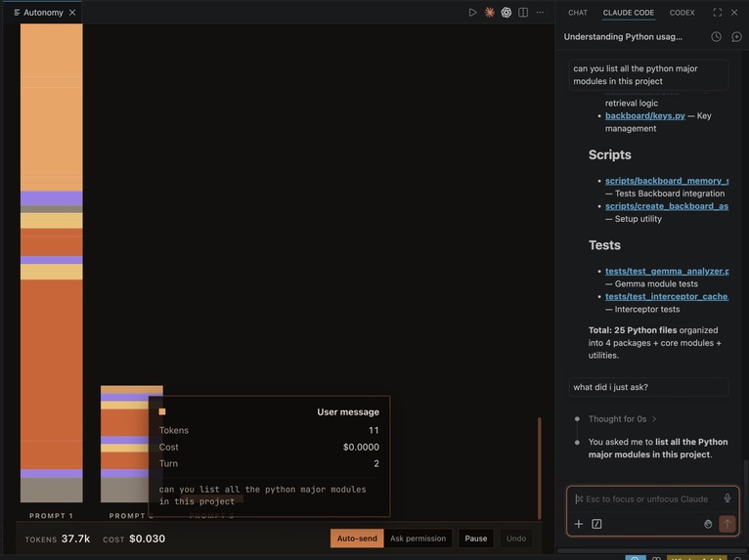Click the Scripts heading in the response
Image resolution: width=749 pixels, height=560 pixels.
609,154
